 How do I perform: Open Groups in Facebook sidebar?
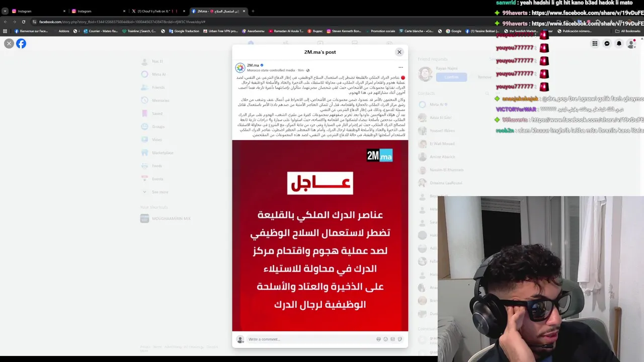(x=153, y=127)
